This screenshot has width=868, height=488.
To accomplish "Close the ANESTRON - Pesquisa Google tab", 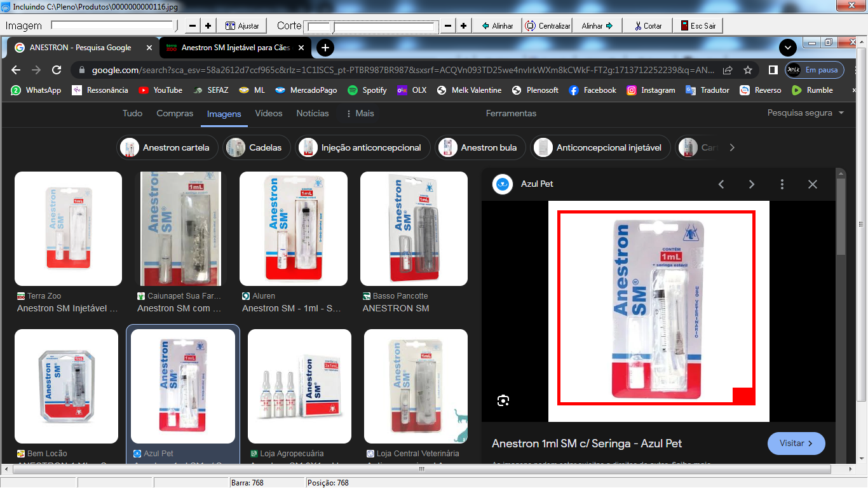I will click(x=149, y=48).
